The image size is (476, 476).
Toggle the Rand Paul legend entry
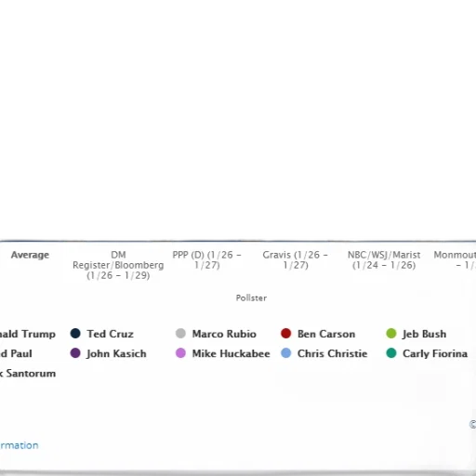(x=16, y=353)
